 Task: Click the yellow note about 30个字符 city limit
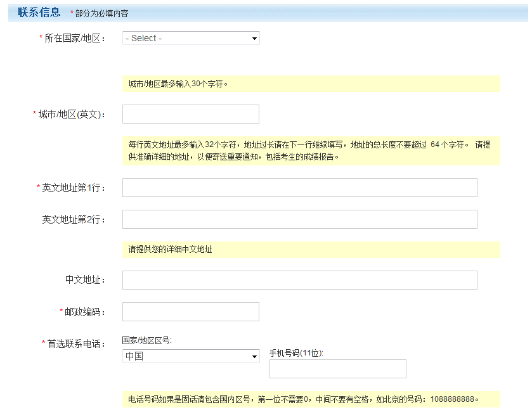click(x=311, y=84)
